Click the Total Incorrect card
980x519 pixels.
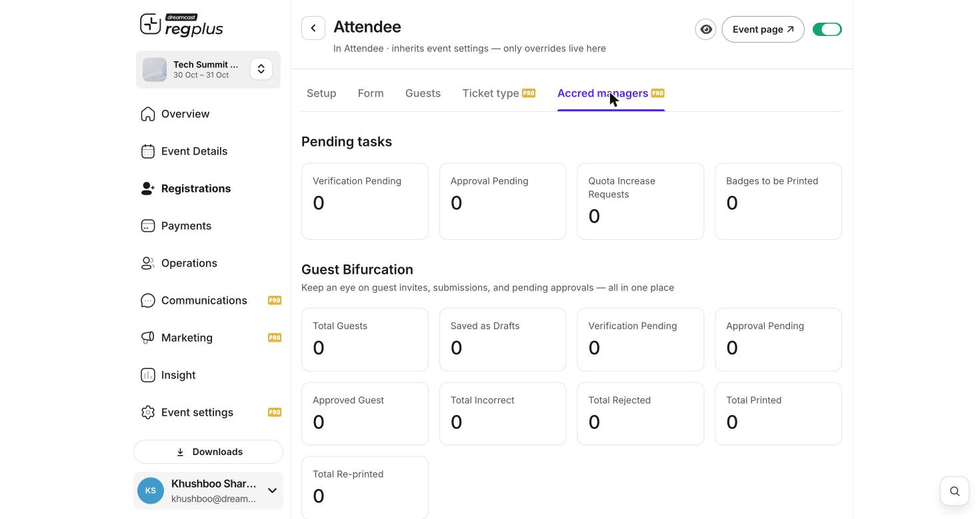503,414
